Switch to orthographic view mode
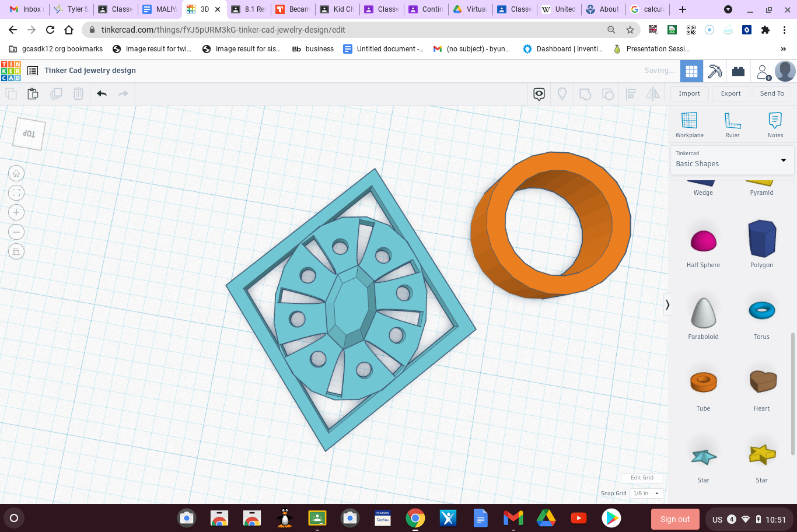 pos(16,251)
